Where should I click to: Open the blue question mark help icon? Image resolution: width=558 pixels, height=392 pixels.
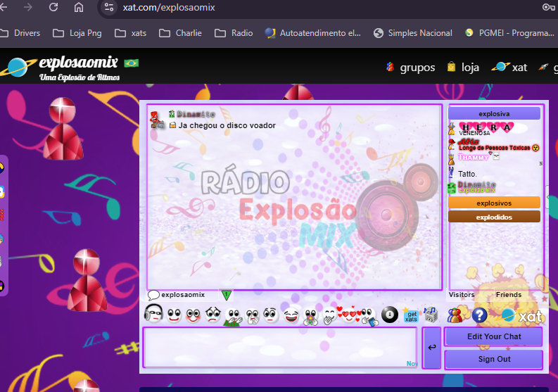coord(479,315)
